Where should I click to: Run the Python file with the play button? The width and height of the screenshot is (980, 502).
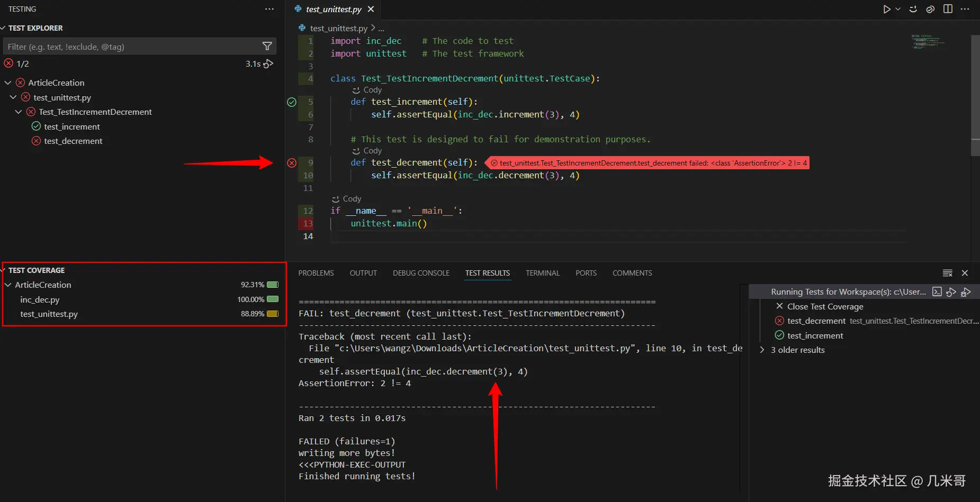[x=887, y=9]
